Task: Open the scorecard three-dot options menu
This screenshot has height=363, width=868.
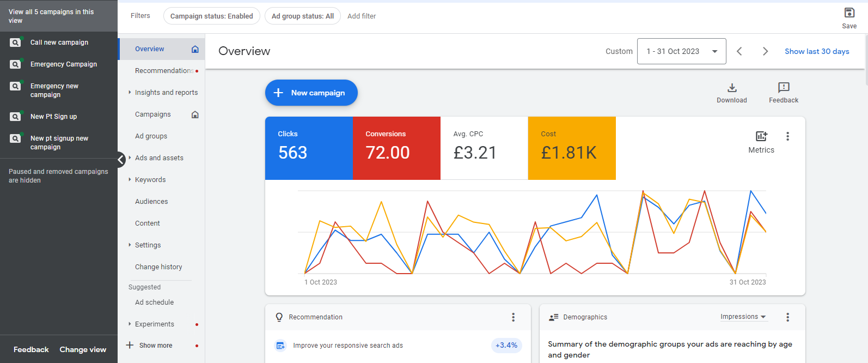Action: (787, 136)
